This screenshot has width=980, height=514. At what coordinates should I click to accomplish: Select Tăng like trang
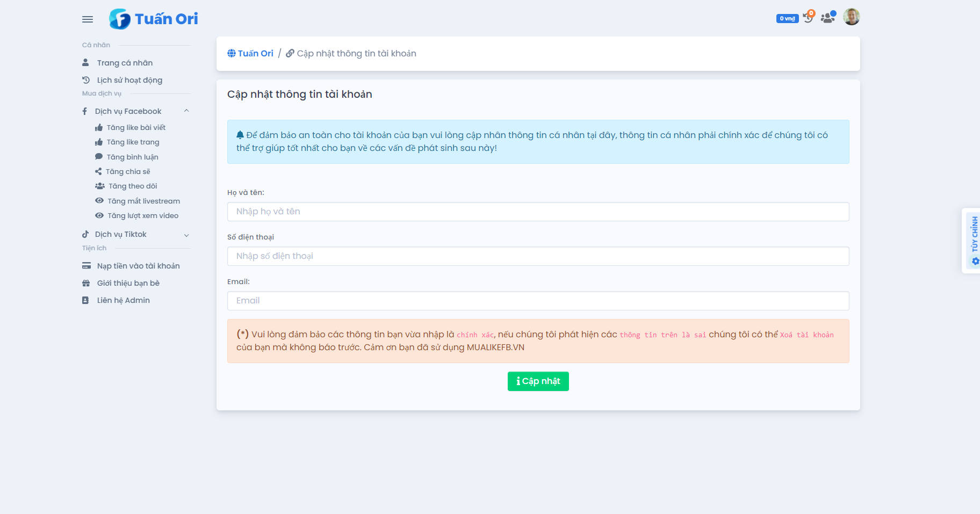[x=133, y=142]
